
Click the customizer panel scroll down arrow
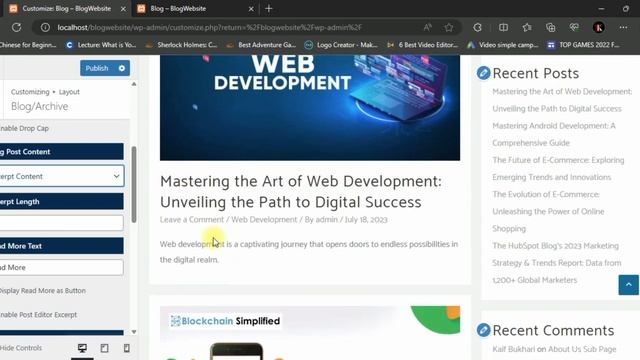coord(134,332)
